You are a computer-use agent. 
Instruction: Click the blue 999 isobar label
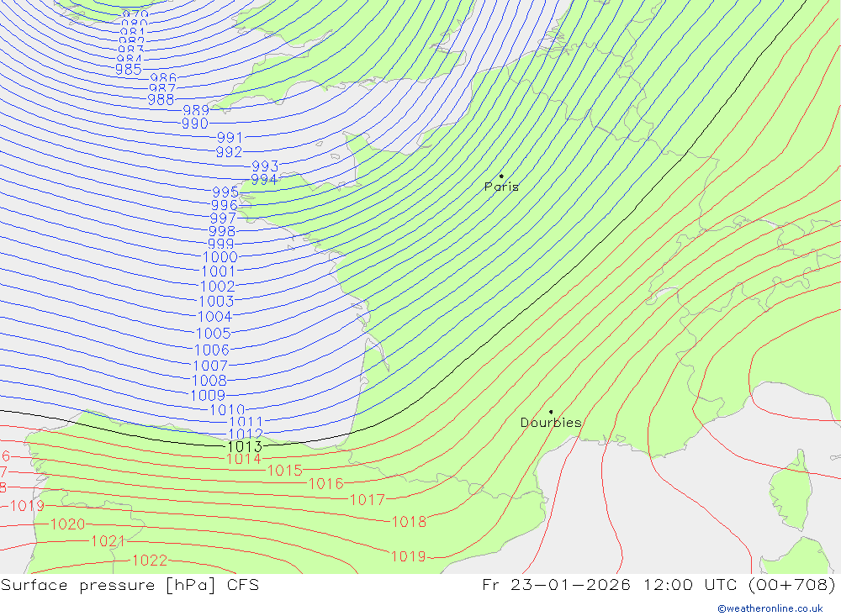[x=221, y=244]
